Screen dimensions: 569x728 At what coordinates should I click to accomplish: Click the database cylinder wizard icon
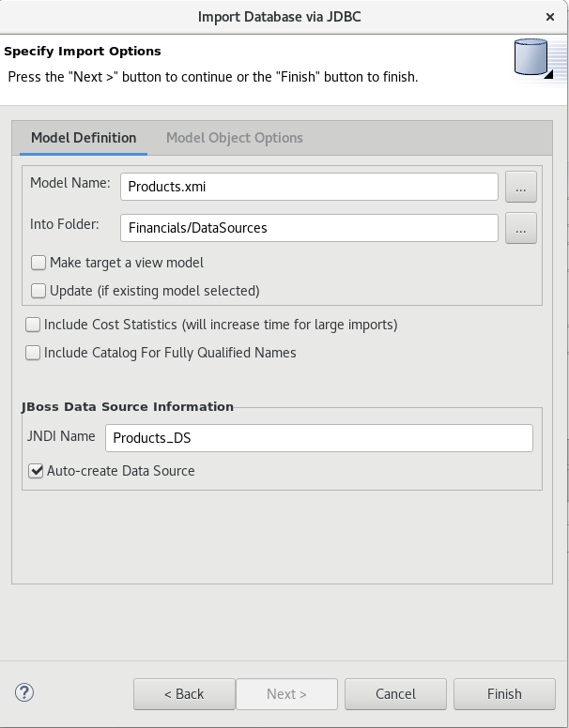pyautogui.click(x=533, y=58)
